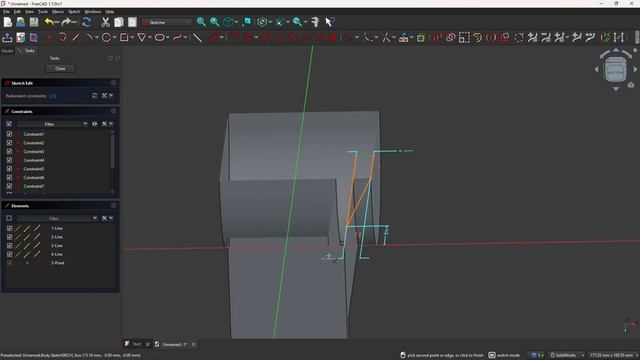Viewport: 640px width, 360px height.
Task: Toggle the Elements filter checkbox
Action: point(9,218)
